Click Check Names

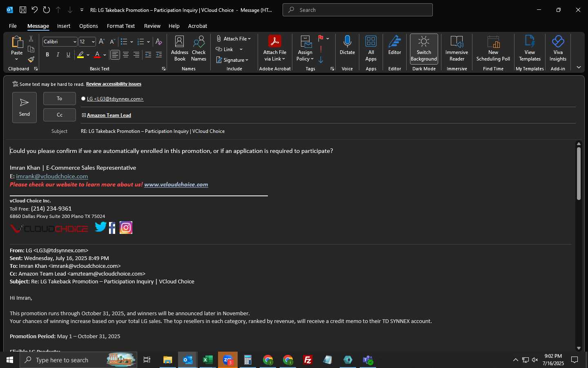(199, 49)
